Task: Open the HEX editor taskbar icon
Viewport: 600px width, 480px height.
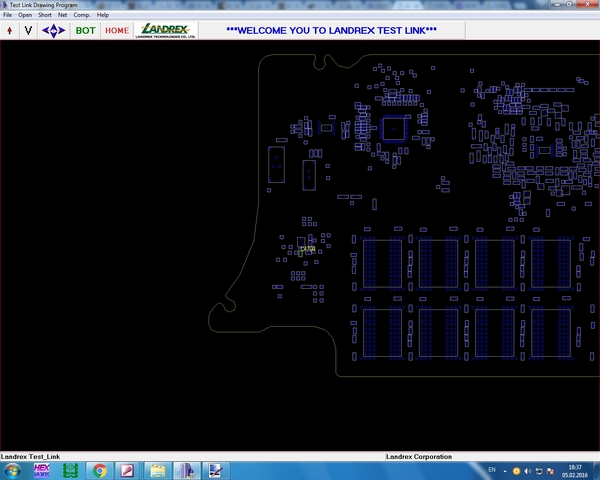Action: tap(42, 470)
